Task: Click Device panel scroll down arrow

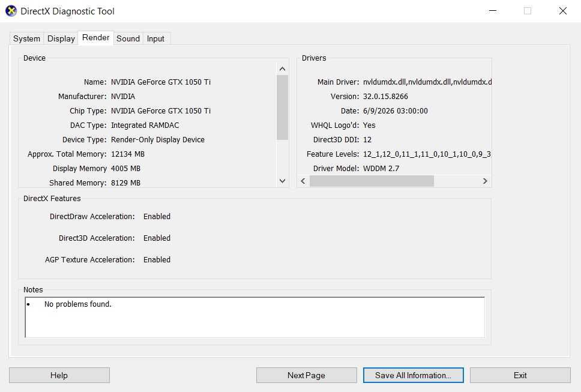Action: pyautogui.click(x=282, y=181)
